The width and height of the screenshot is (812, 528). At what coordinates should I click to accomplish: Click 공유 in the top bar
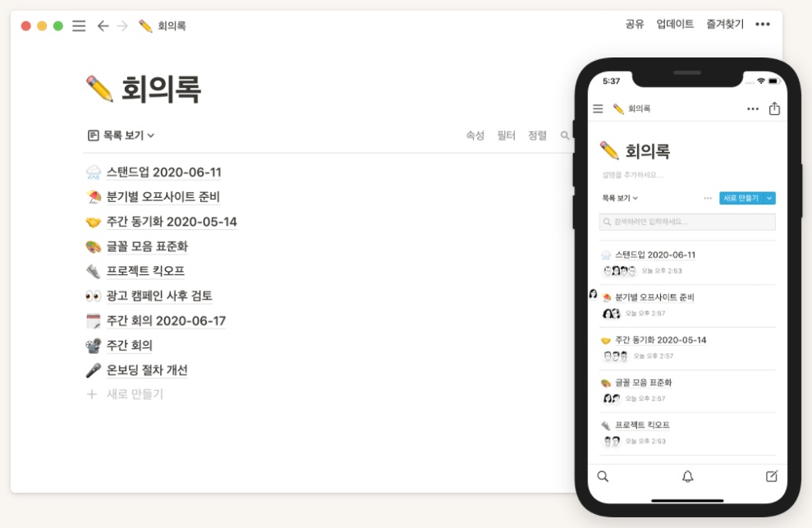tap(635, 24)
